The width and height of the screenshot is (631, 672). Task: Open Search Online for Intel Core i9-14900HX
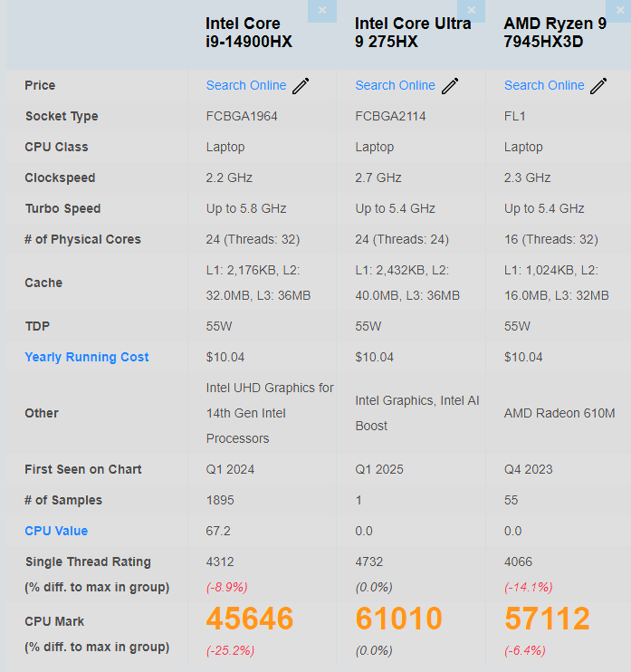[x=246, y=85]
